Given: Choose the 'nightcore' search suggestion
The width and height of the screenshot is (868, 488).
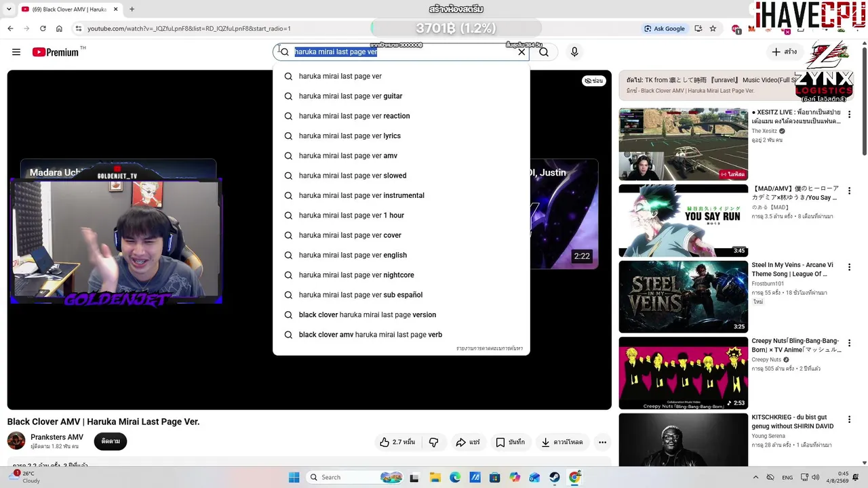Looking at the screenshot, I should [x=401, y=275].
